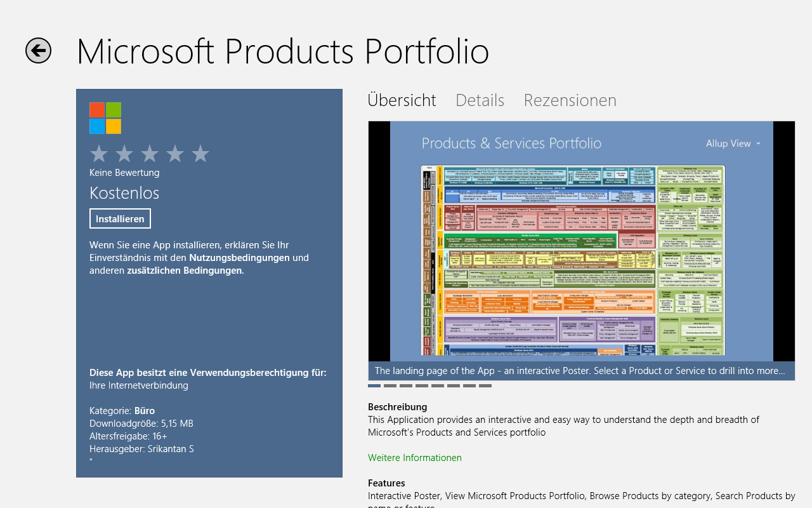Click the Keine Bewertung text
Viewport: 812px width, 508px height.
click(x=124, y=173)
